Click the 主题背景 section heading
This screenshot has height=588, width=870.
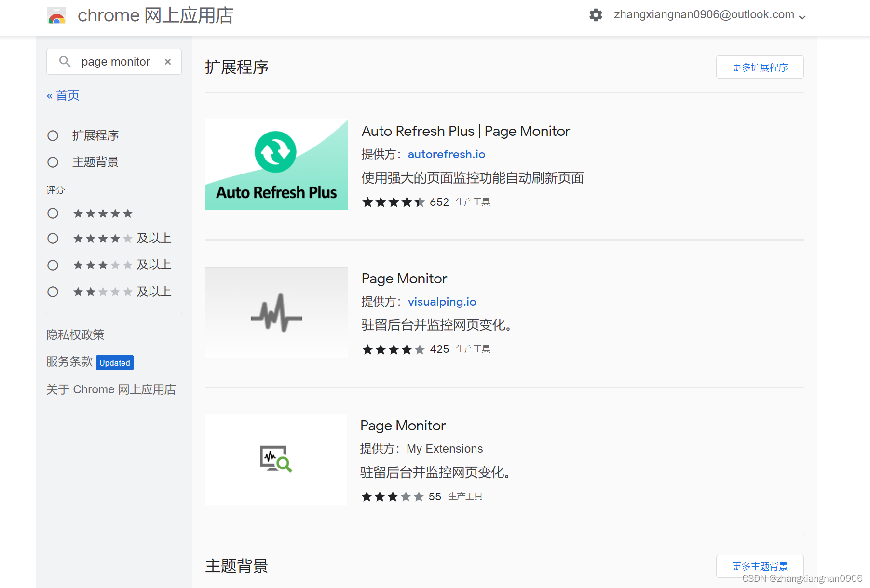pyautogui.click(x=237, y=566)
